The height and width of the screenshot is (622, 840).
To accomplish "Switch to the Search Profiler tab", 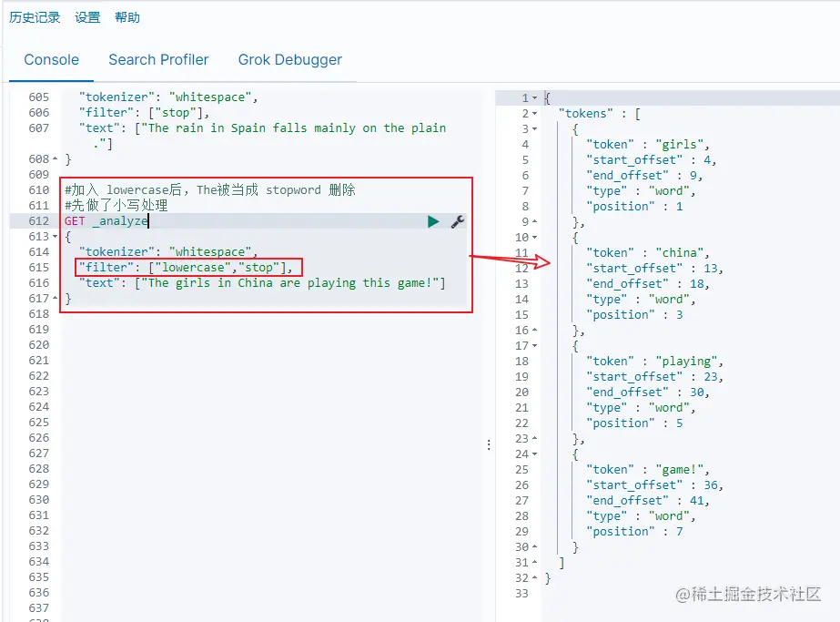I will click(x=158, y=59).
